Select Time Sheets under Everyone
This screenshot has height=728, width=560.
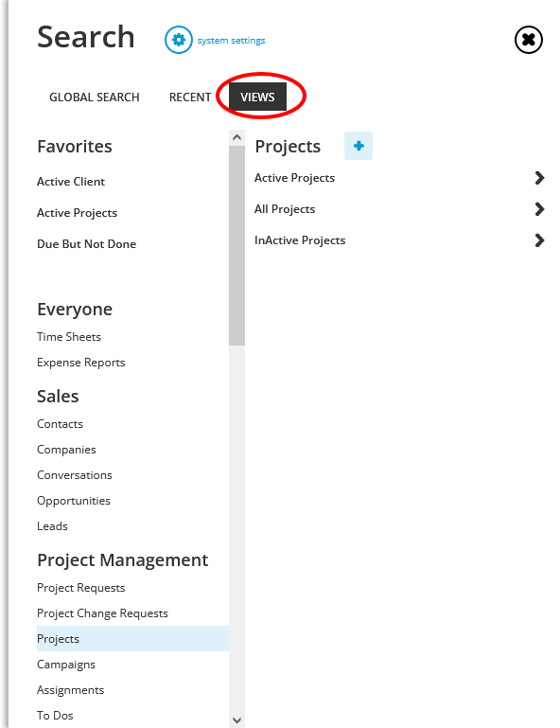coord(69,337)
